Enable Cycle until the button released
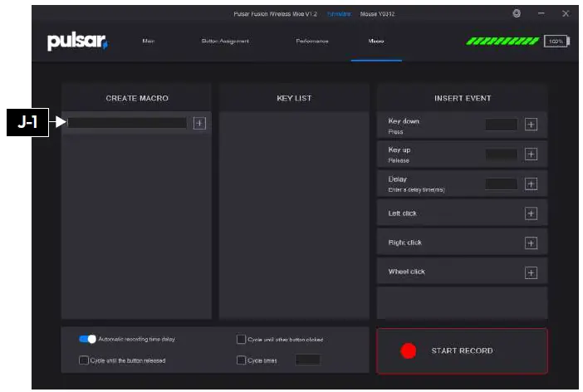Screen dimensions: 583x392 (x=84, y=360)
